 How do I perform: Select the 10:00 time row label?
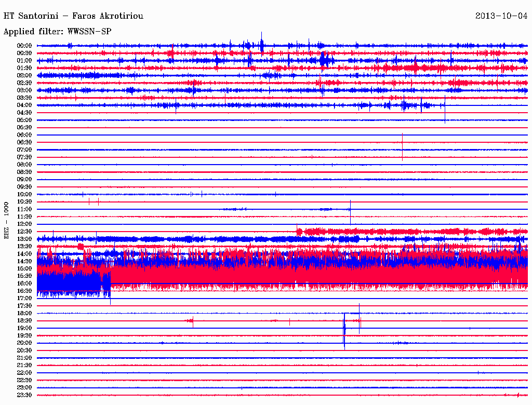point(24,194)
